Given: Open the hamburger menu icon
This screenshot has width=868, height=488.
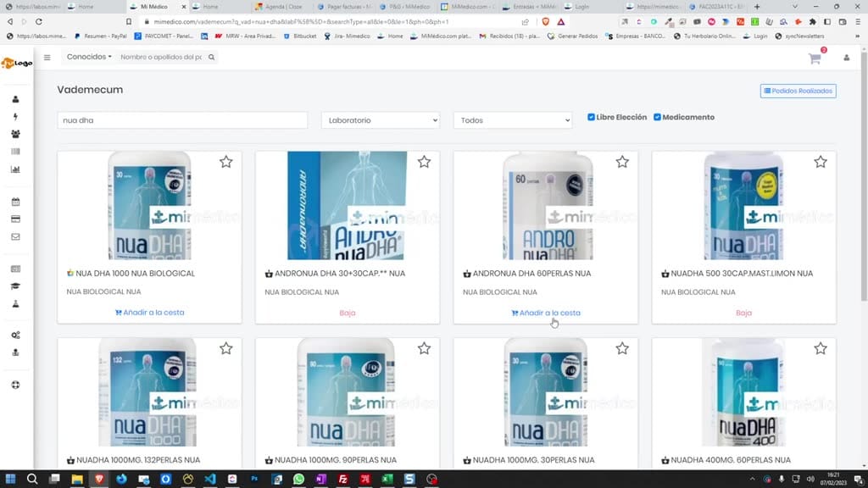Looking at the screenshot, I should (47, 57).
